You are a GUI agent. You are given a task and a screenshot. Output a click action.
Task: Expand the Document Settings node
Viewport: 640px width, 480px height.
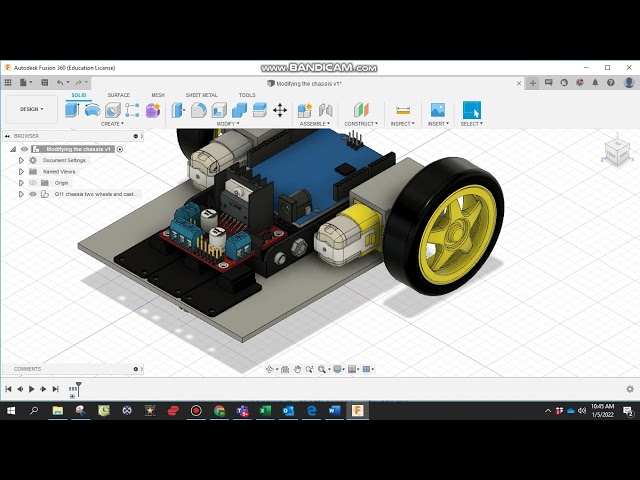[x=21, y=160]
